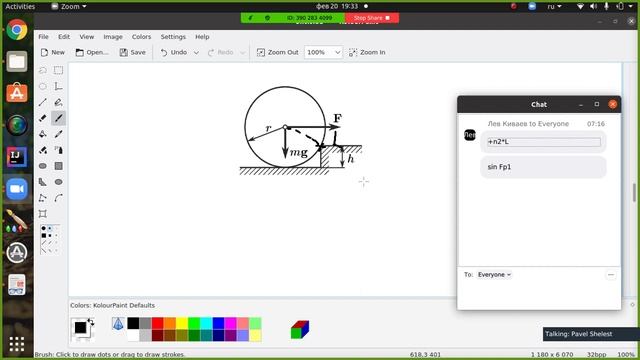This screenshot has width=640, height=360.
Task: Select the Brush tool in toolbox
Action: coord(58,118)
